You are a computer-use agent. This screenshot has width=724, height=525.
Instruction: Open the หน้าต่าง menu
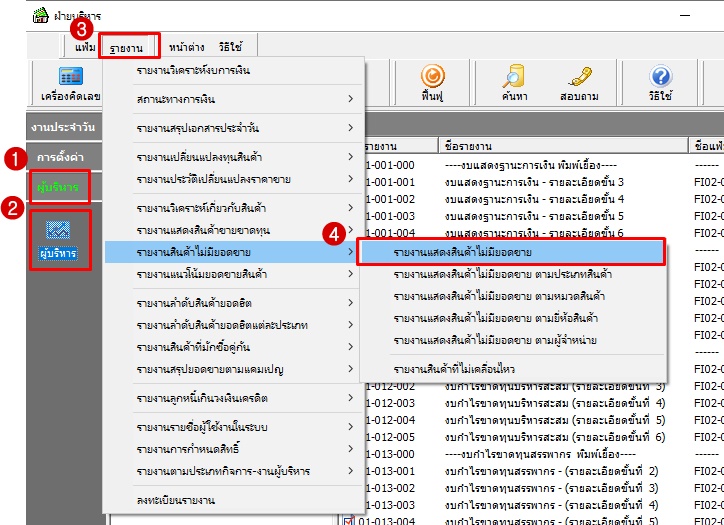pos(187,47)
